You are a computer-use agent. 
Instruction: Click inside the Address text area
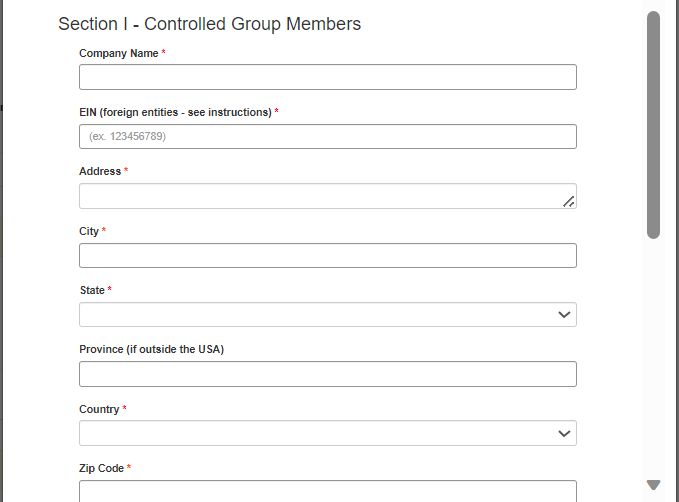click(x=320, y=196)
